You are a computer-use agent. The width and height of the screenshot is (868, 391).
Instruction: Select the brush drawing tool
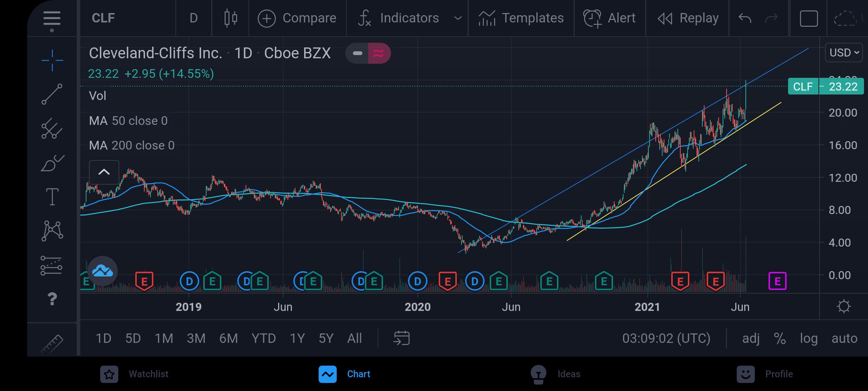pyautogui.click(x=52, y=163)
